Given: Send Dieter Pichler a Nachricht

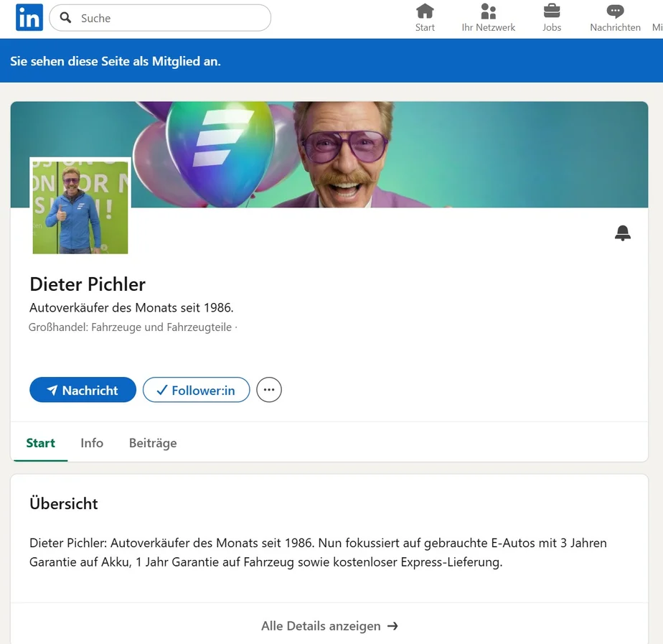Looking at the screenshot, I should tap(83, 390).
